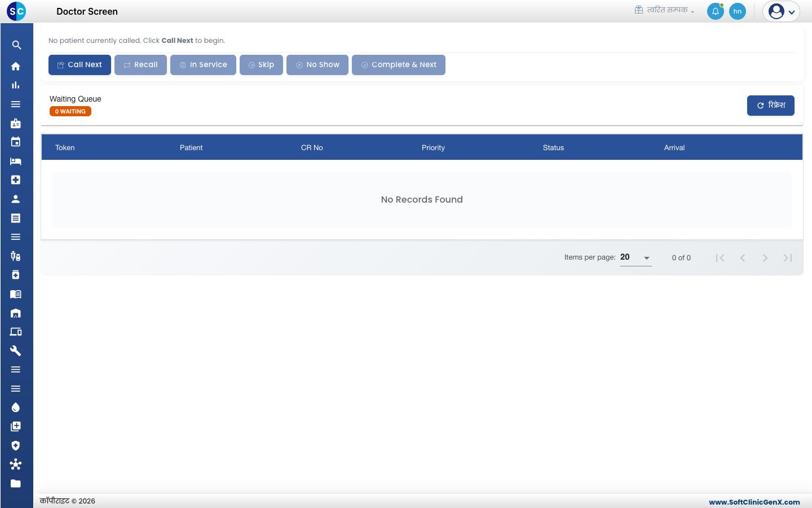Image resolution: width=812 pixels, height=508 pixels.
Task: Select the ID badge icon in the sidebar
Action: click(16, 123)
